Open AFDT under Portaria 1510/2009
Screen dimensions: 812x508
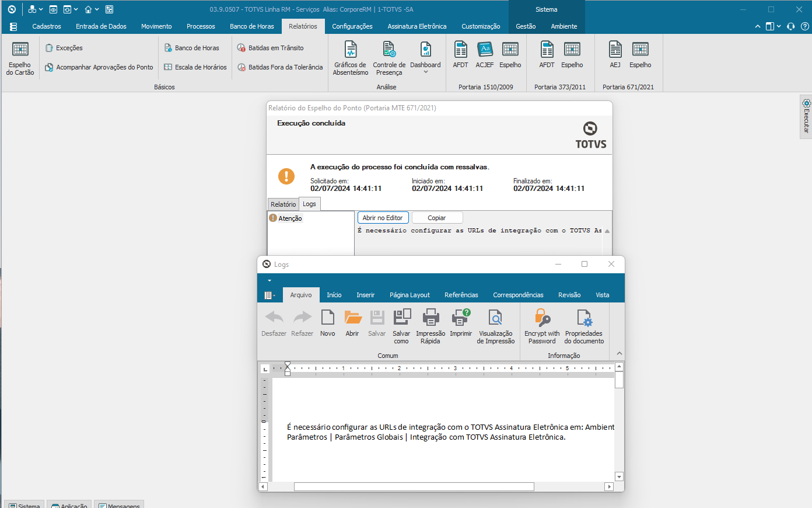[460, 55]
